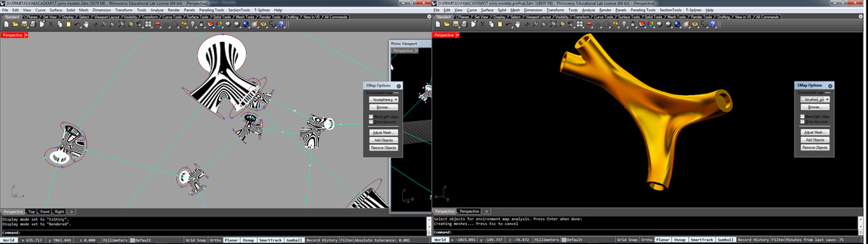Click padlock Lock icon in left Rhino toolbar
The image size is (868, 244).
[201, 24]
